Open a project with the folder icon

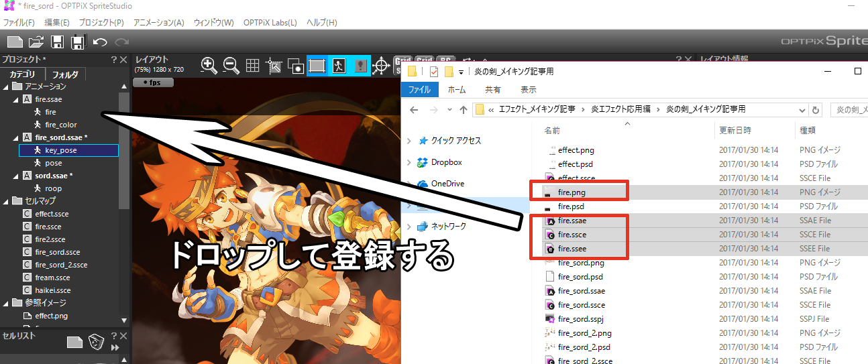click(x=36, y=42)
